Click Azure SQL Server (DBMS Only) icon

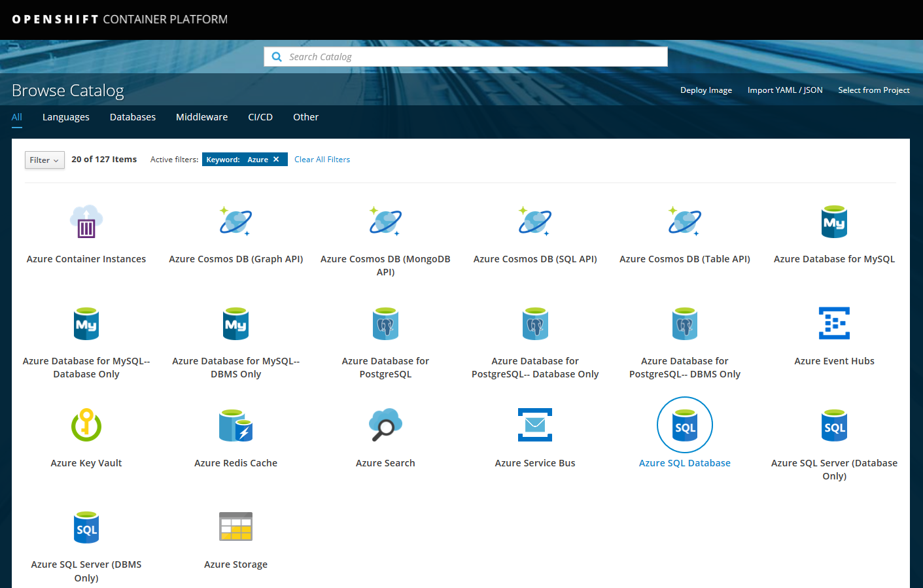click(86, 527)
